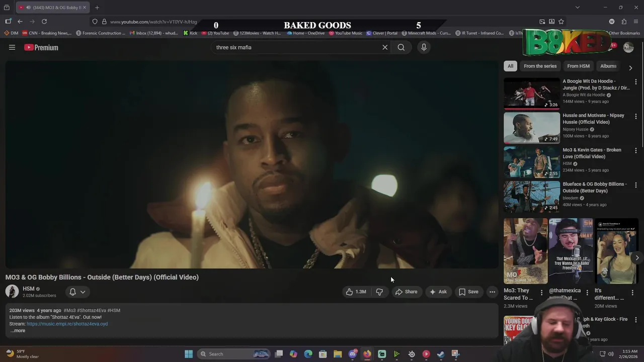The image size is (644, 362).
Task: Open a new browser tab
Action: tap(97, 8)
